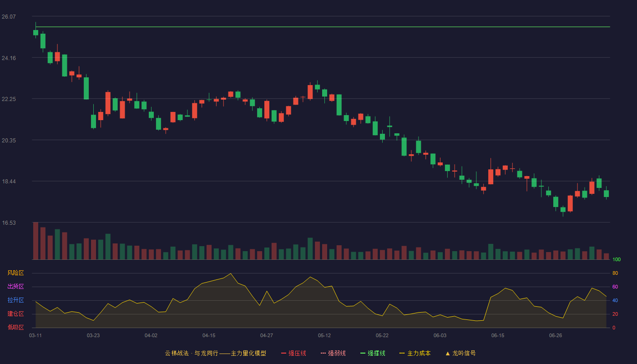Click the 风险区 zone label
The width and height of the screenshot is (637, 364).
[15, 273]
